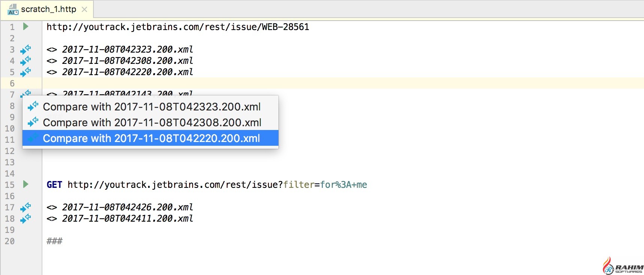Image resolution: width=644 pixels, height=275 pixels.
Task: Open response file 2017-11-08T042323.200.xml
Action: pos(128,50)
